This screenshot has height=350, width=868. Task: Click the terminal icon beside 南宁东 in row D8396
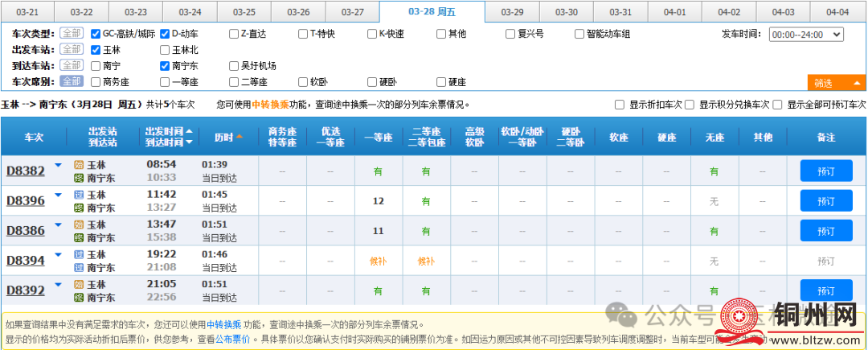pyautogui.click(x=78, y=208)
